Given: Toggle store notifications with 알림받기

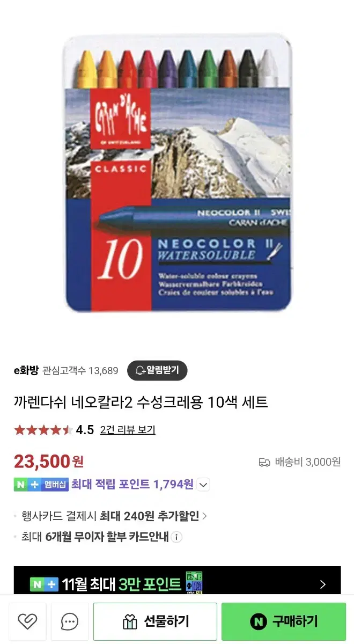Looking at the screenshot, I should [157, 370].
